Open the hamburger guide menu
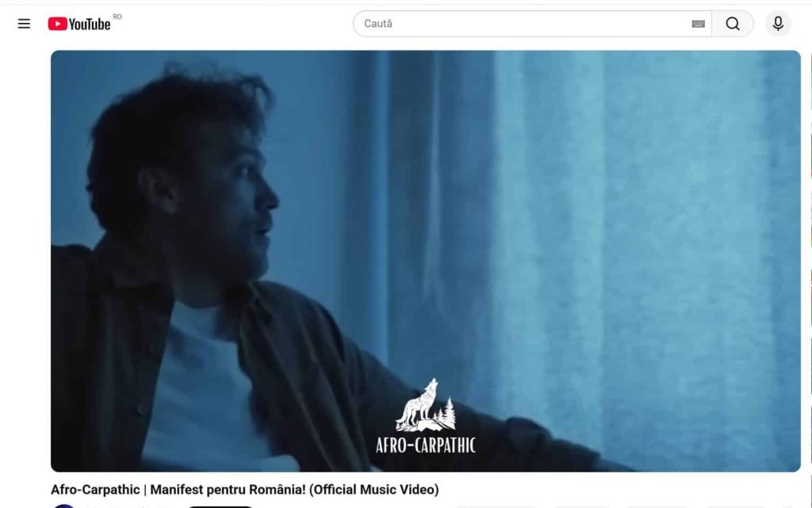 (24, 24)
